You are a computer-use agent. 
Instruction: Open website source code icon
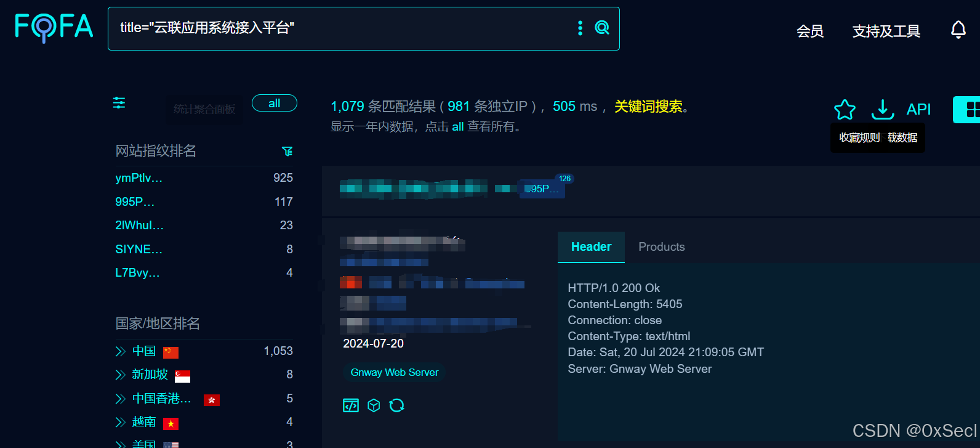click(x=351, y=405)
